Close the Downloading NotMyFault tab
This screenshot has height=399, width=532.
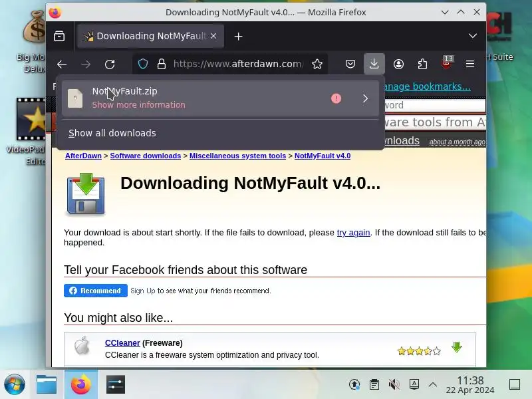pyautogui.click(x=213, y=36)
